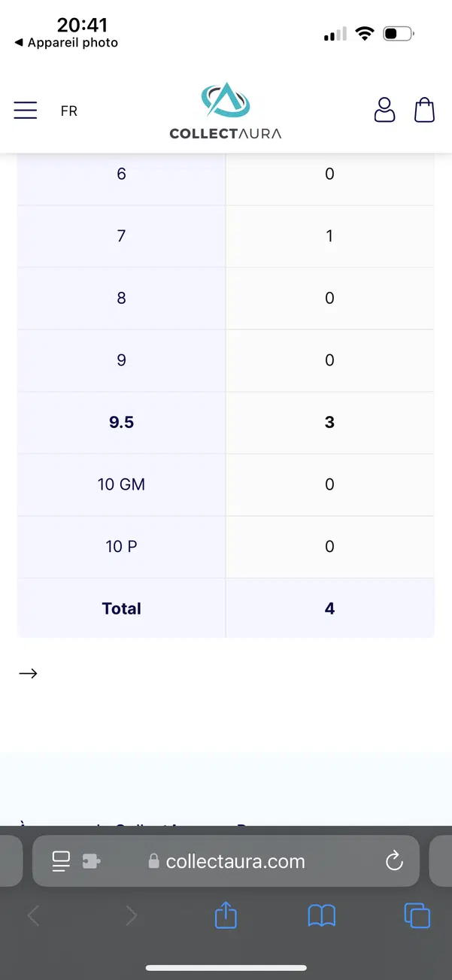The height and width of the screenshot is (980, 452).
Task: Open the shopping bag
Action: 425,110
